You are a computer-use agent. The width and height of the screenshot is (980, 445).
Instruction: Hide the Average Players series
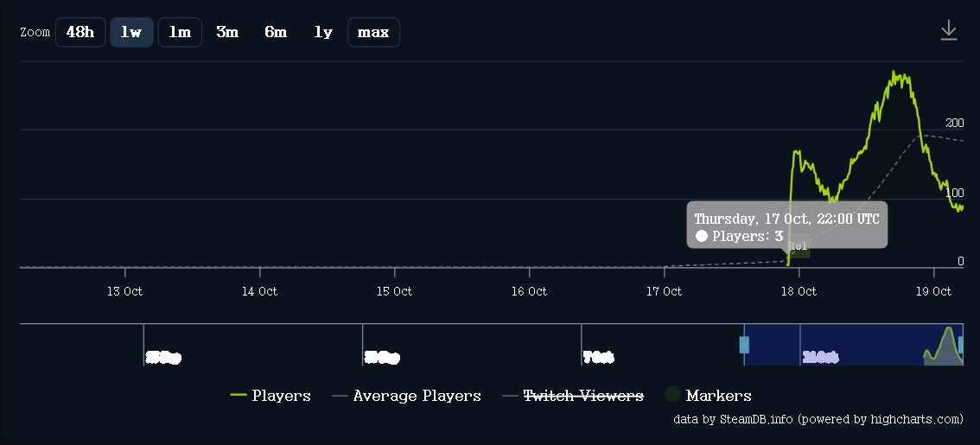tap(406, 396)
